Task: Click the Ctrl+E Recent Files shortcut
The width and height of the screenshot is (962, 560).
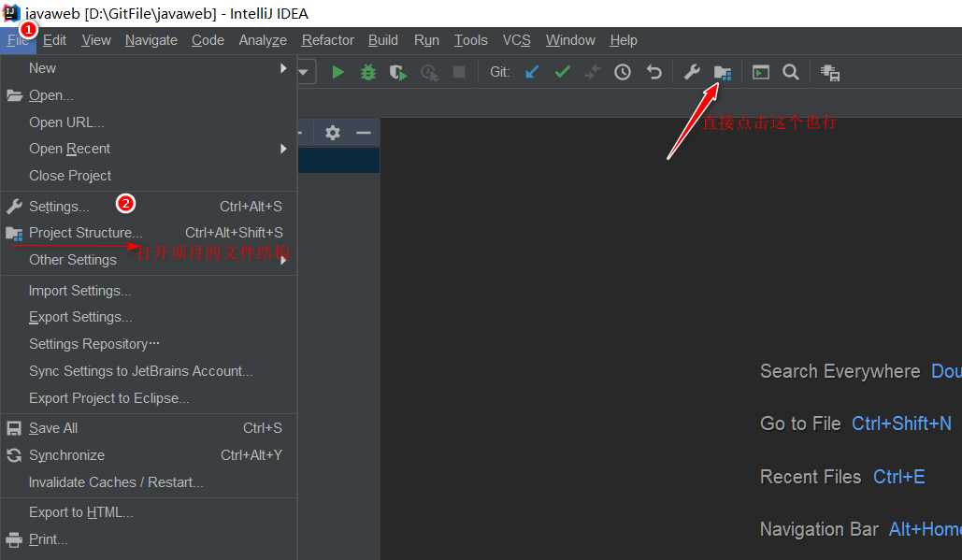Action: [898, 477]
